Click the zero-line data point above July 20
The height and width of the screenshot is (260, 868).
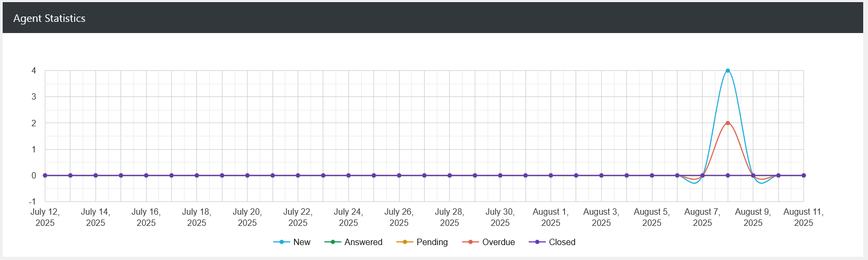click(247, 175)
